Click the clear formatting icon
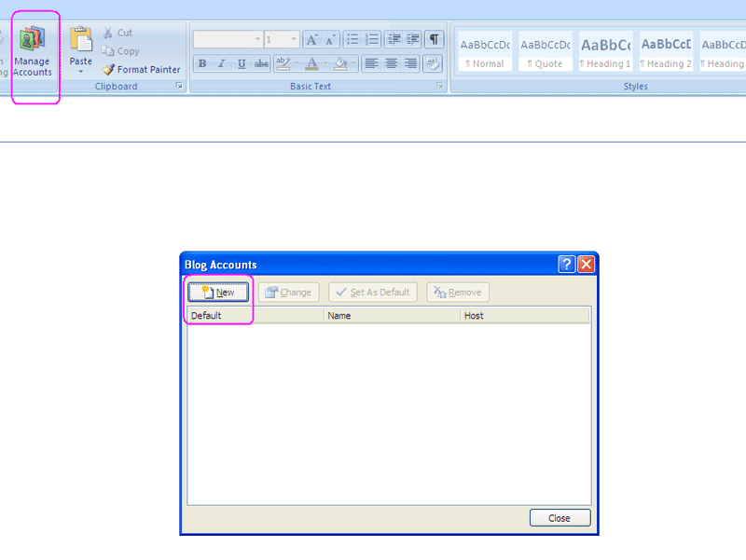746x560 pixels. 433,63
